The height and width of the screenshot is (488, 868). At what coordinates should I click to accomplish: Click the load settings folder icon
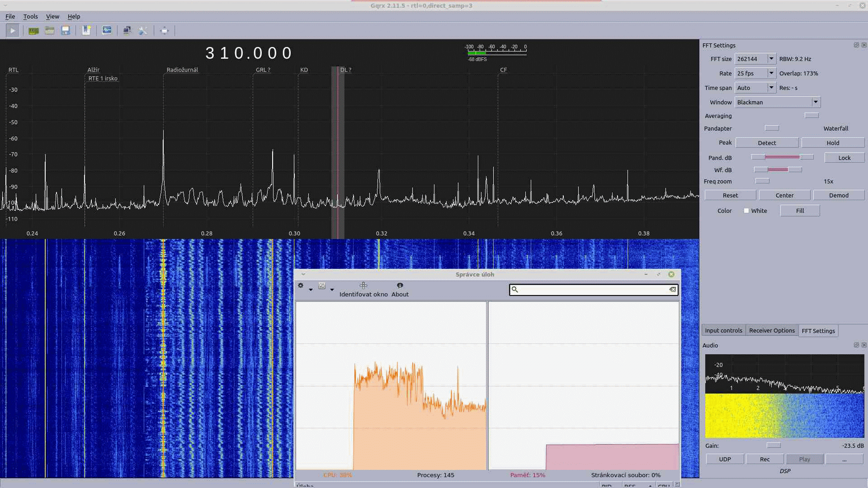click(50, 31)
